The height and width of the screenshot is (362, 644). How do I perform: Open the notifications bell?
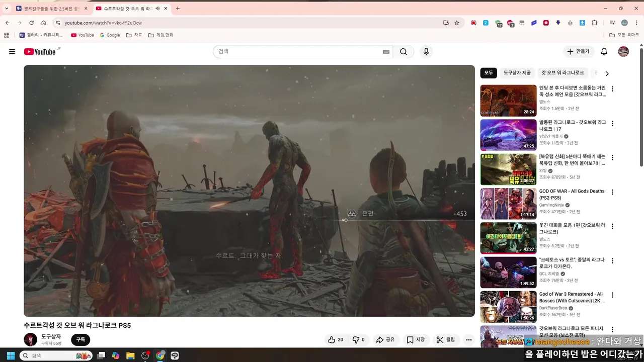[604, 52]
